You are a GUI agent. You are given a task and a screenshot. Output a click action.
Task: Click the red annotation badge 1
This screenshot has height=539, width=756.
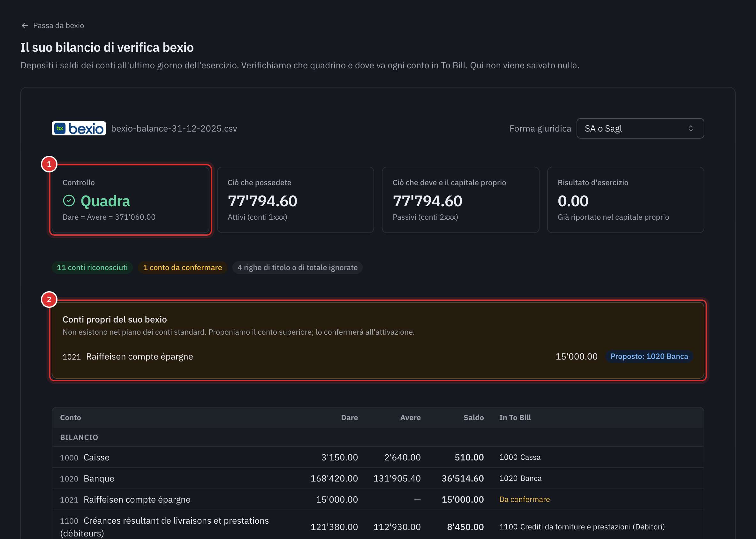pyautogui.click(x=49, y=164)
